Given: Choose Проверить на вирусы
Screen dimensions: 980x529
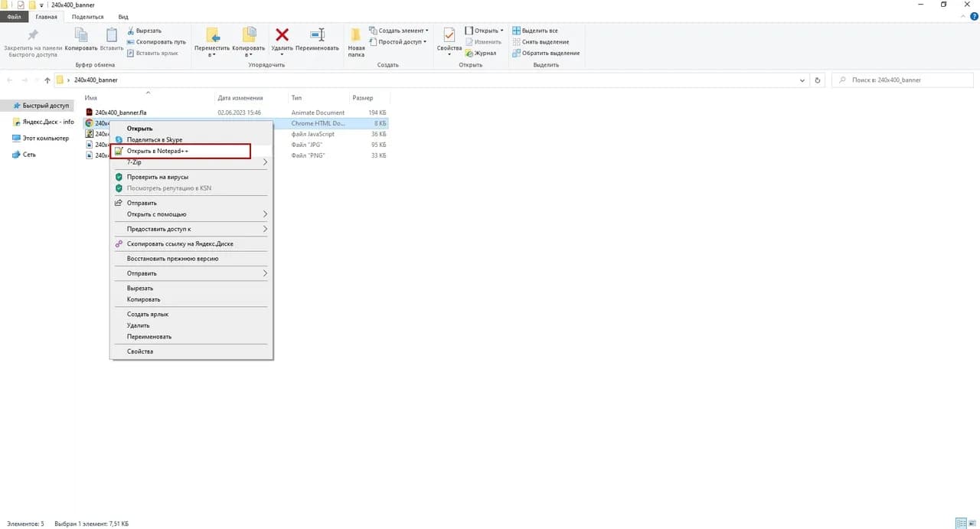Looking at the screenshot, I should point(191,177).
